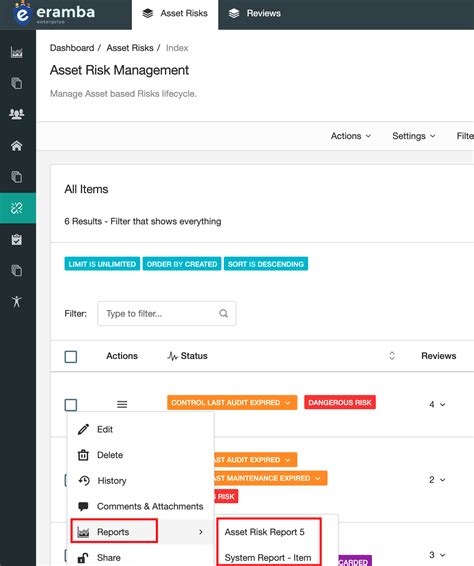Click the pencil Edit icon
Image resolution: width=474 pixels, height=566 pixels.
(83, 429)
